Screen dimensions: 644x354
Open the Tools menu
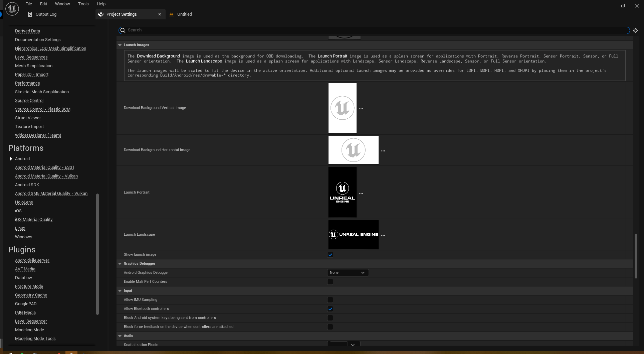tap(83, 4)
